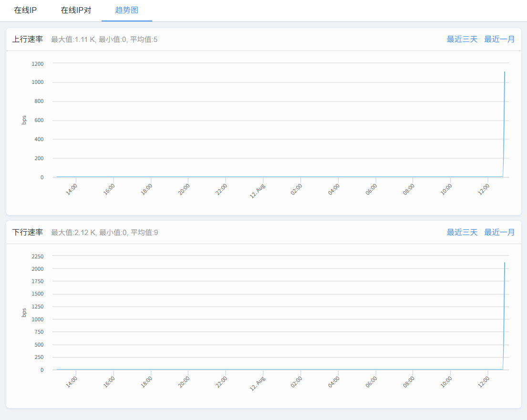
Task: Show 最近一月 for 下行速率 chart
Action: pos(499,232)
